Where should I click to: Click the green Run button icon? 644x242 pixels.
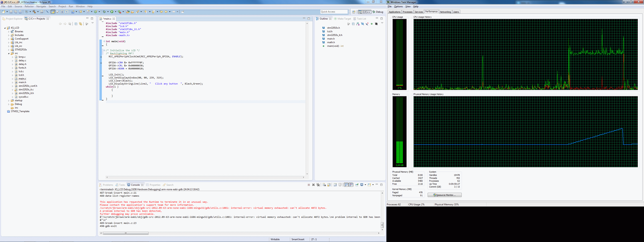click(x=112, y=12)
